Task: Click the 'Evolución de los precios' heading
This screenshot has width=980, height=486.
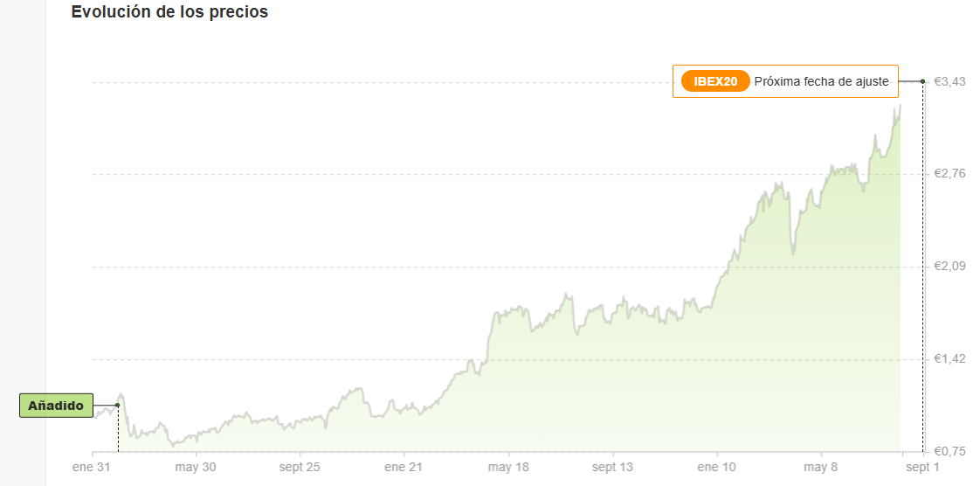Action: (169, 12)
